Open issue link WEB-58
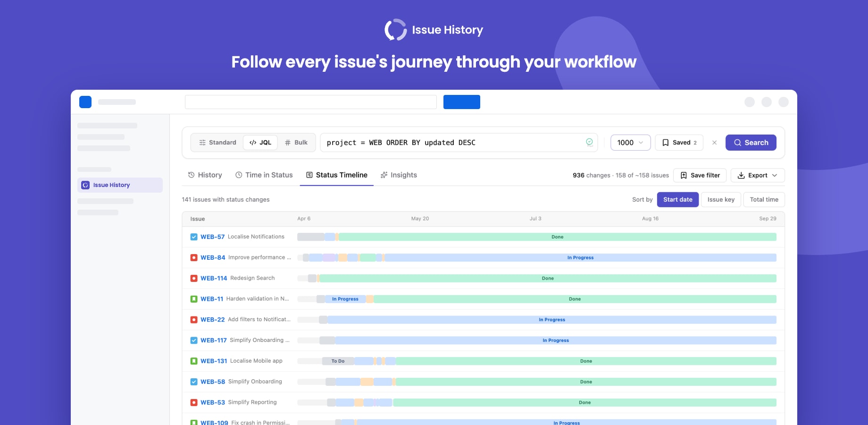Viewport: 868px width, 425px height. click(213, 382)
